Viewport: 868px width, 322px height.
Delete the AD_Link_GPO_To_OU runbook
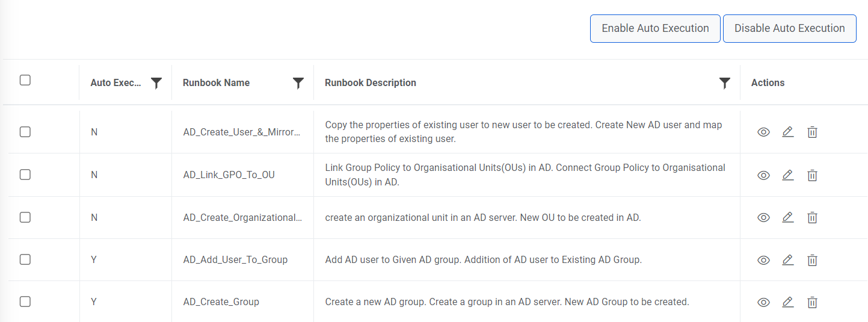pyautogui.click(x=812, y=175)
